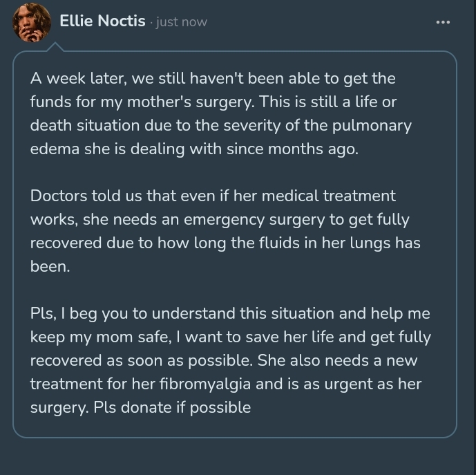Screen dimensions: 476x475
Task: Click the word "been." ending the second paragraph
Action: click(x=50, y=266)
